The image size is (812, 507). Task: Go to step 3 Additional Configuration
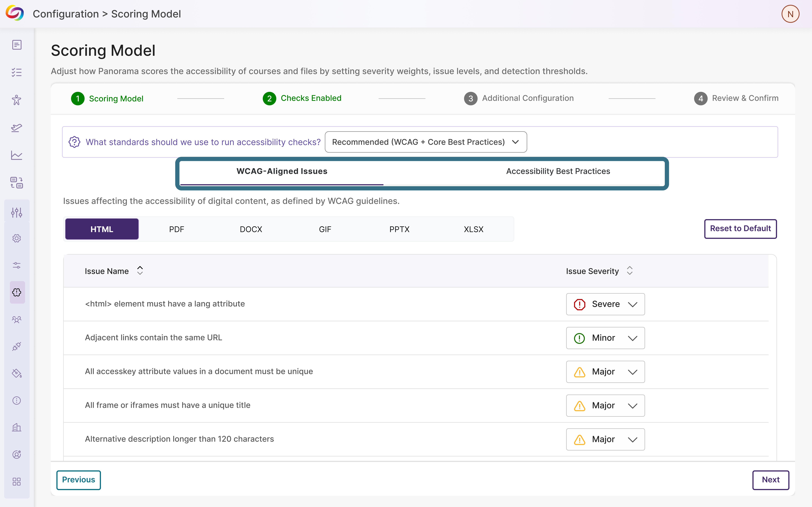coord(519,98)
